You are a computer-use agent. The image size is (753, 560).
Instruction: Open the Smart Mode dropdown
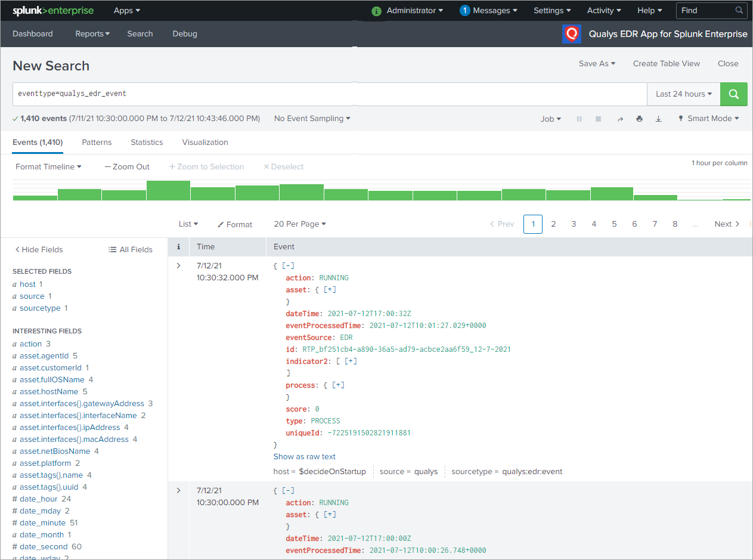(708, 118)
